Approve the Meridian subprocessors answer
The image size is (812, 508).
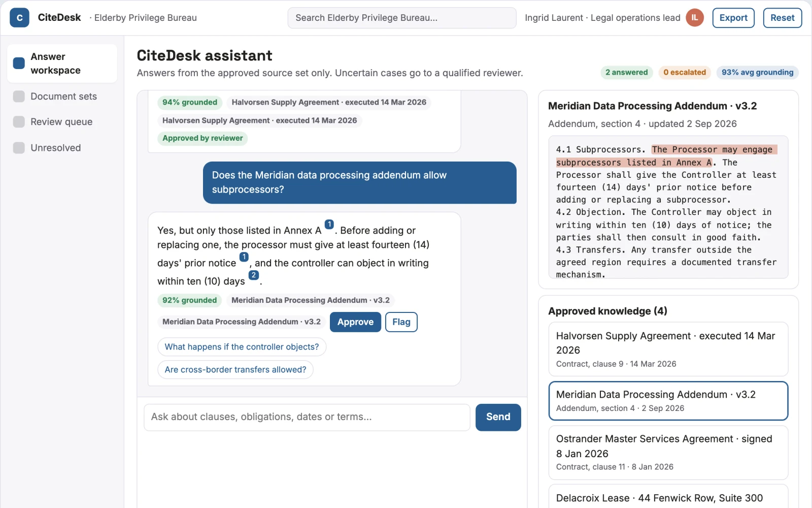point(355,322)
